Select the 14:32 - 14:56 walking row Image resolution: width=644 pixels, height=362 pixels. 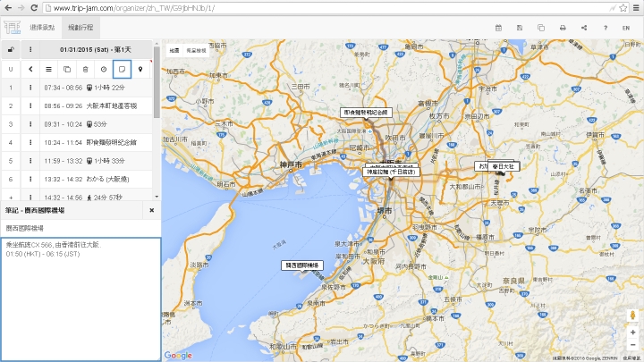pyautogui.click(x=96, y=197)
